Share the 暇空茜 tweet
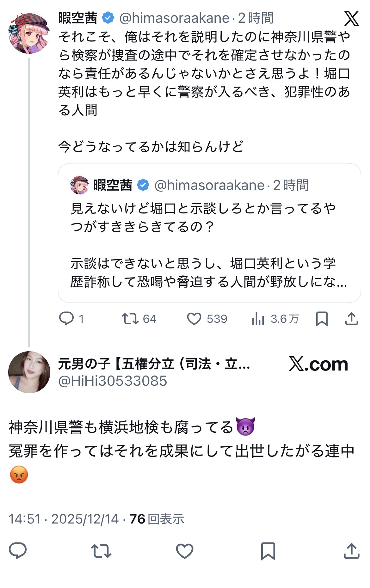 351,319
